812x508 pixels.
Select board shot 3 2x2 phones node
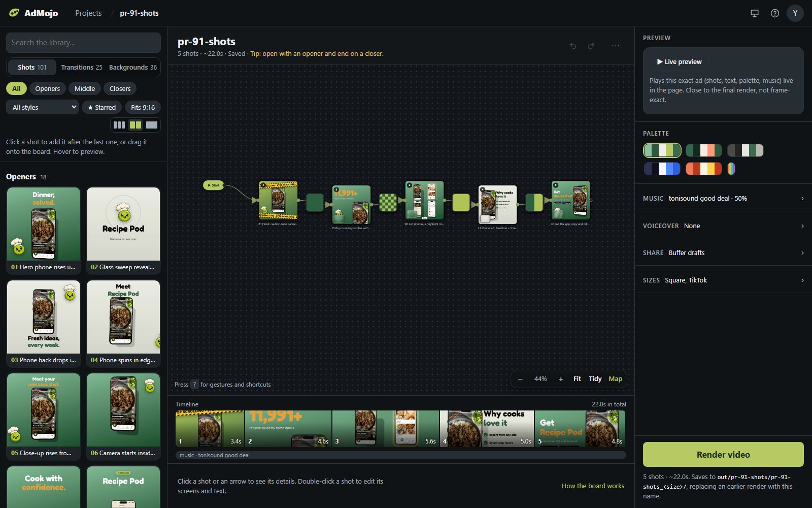click(424, 201)
